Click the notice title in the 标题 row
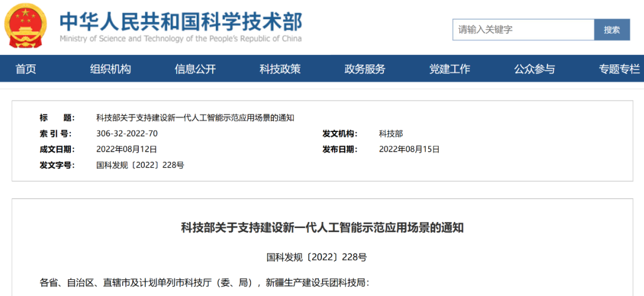 tap(195, 118)
